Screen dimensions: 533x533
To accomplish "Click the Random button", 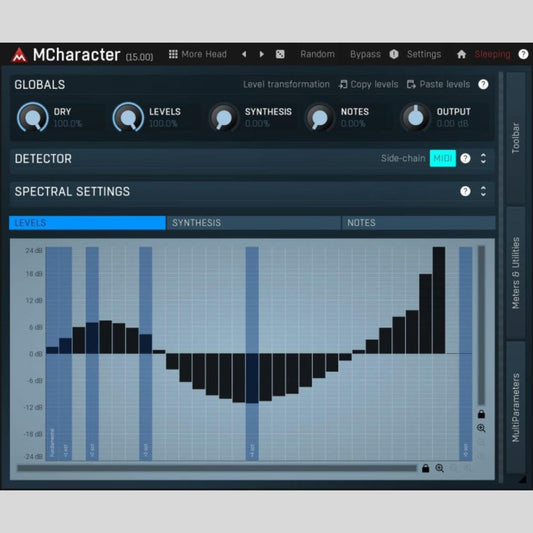I will click(x=317, y=54).
